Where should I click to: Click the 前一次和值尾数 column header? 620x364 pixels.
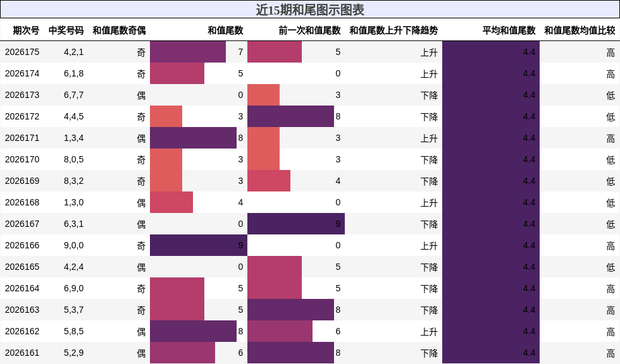click(309, 30)
